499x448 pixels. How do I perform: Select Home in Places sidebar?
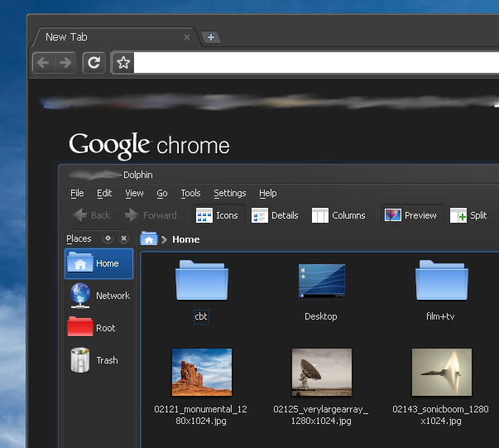pos(99,263)
